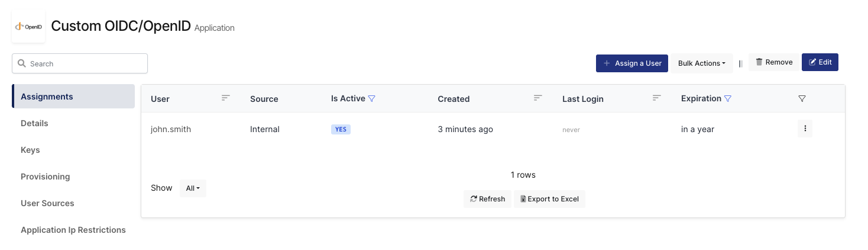Click the OpenID application logo
Viewport: 868px width, 250px height.
tap(28, 27)
